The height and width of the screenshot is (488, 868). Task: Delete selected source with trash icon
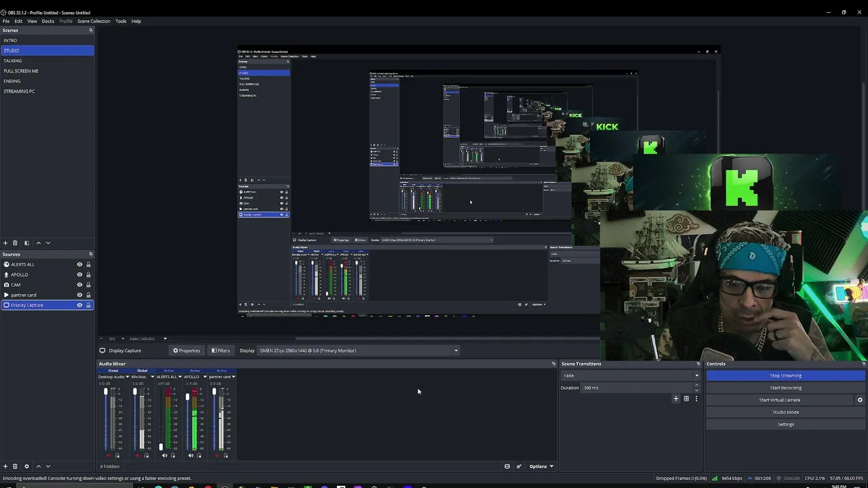(15, 466)
